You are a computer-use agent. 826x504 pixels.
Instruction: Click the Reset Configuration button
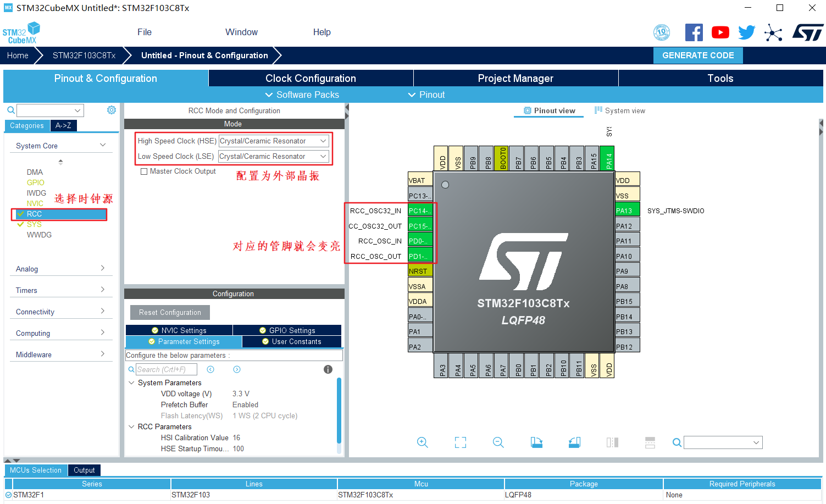[x=170, y=312]
